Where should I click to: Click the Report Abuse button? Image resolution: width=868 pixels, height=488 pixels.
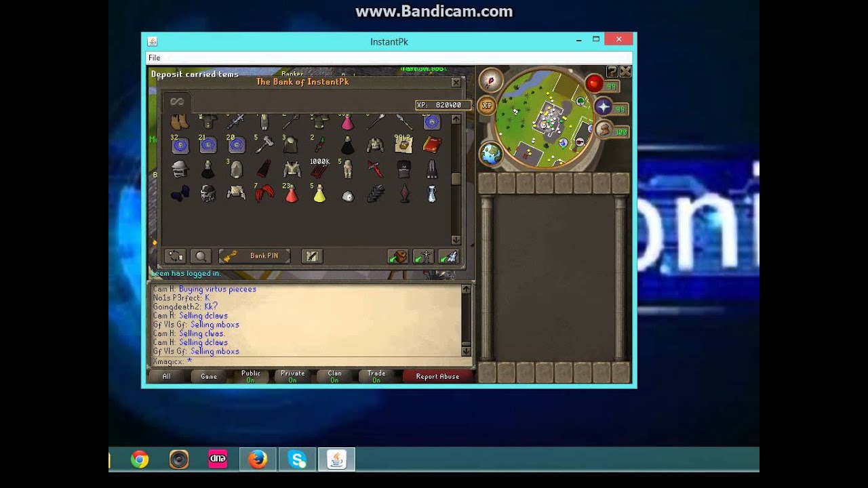coord(437,376)
